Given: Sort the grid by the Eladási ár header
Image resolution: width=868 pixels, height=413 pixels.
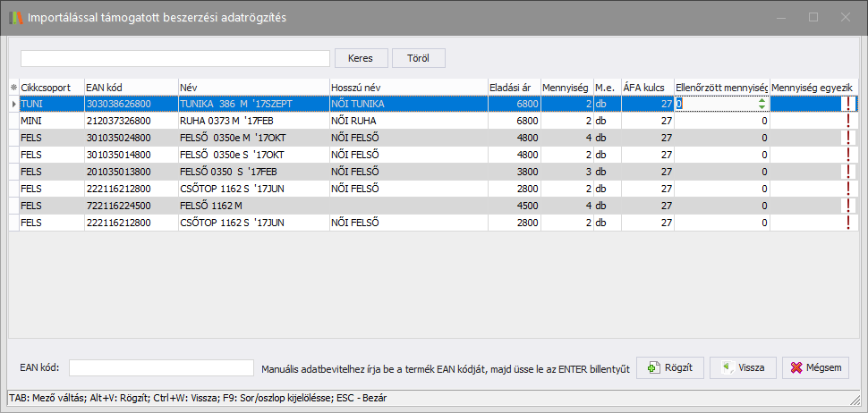Looking at the screenshot, I should click(x=513, y=88).
